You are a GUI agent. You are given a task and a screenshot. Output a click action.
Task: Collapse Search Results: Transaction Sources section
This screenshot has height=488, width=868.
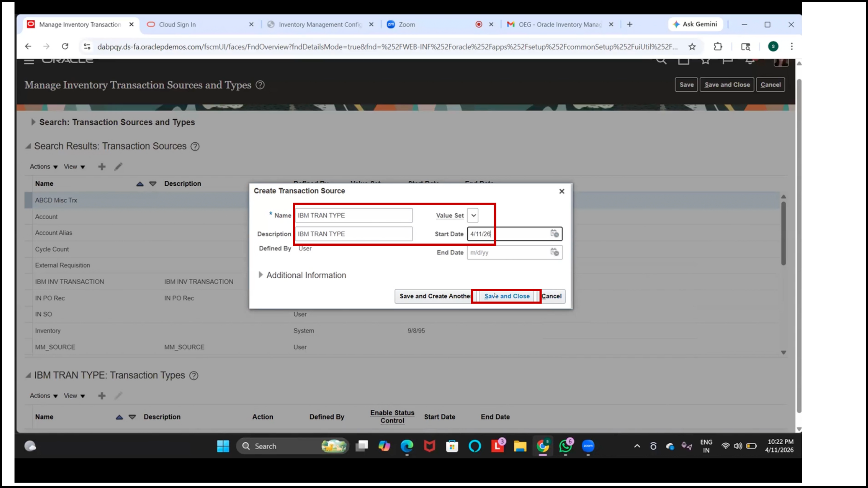pos(28,146)
